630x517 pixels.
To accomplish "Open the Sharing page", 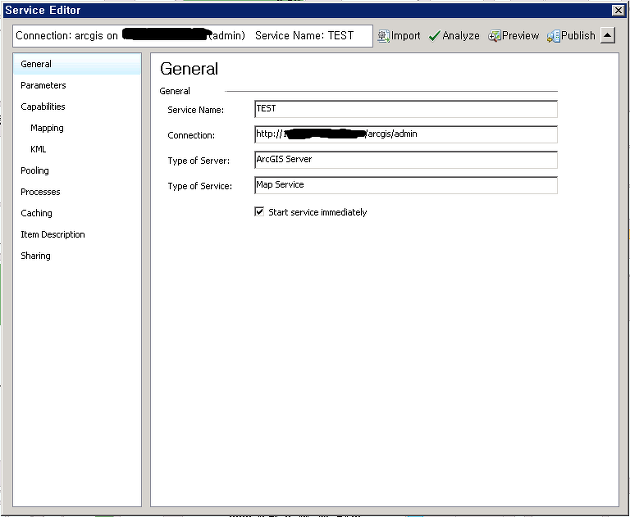I will (x=35, y=255).
